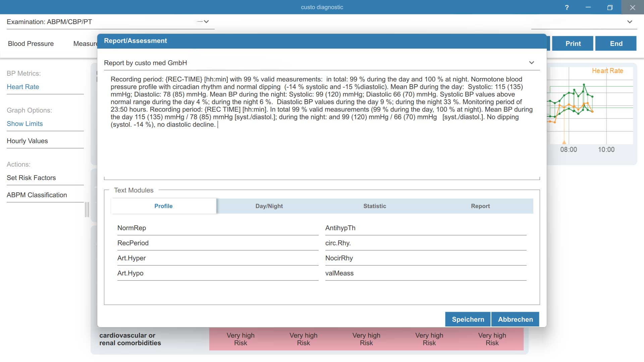This screenshot has height=362, width=644.
Task: Switch to the Day/Night tab
Action: click(x=269, y=206)
